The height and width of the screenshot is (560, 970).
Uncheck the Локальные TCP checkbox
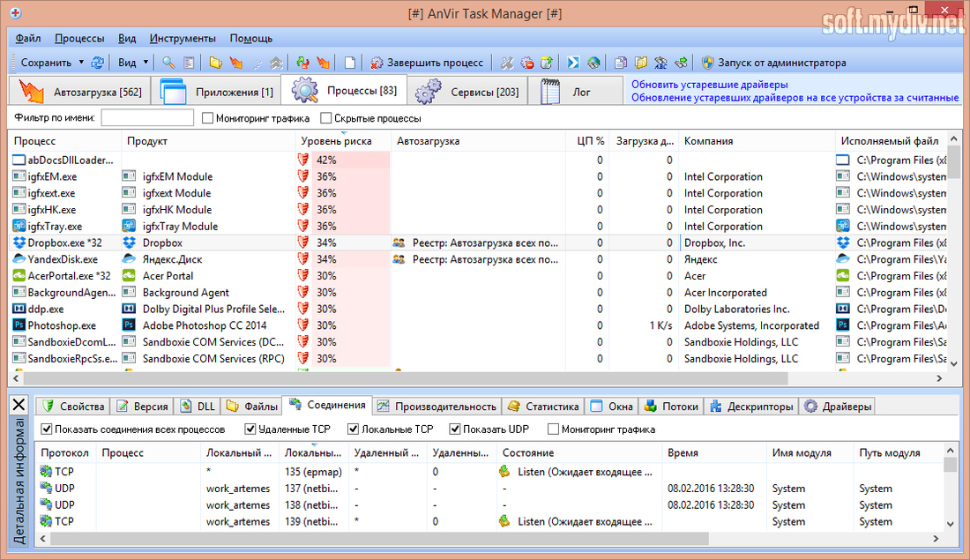click(354, 429)
